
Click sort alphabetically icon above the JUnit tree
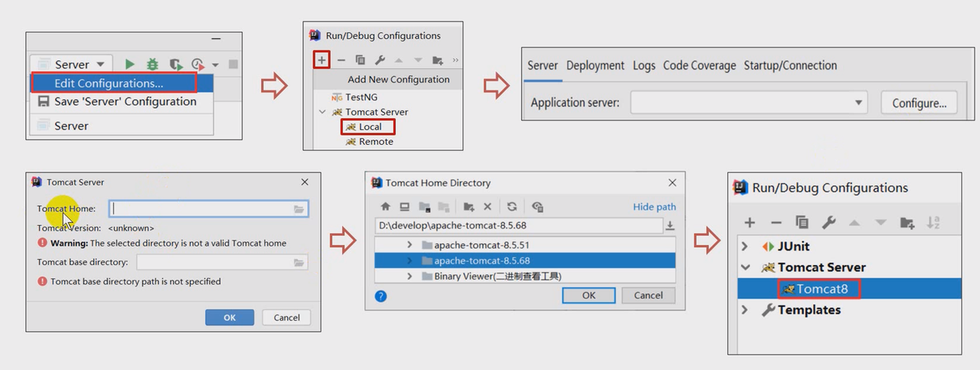coord(933,222)
